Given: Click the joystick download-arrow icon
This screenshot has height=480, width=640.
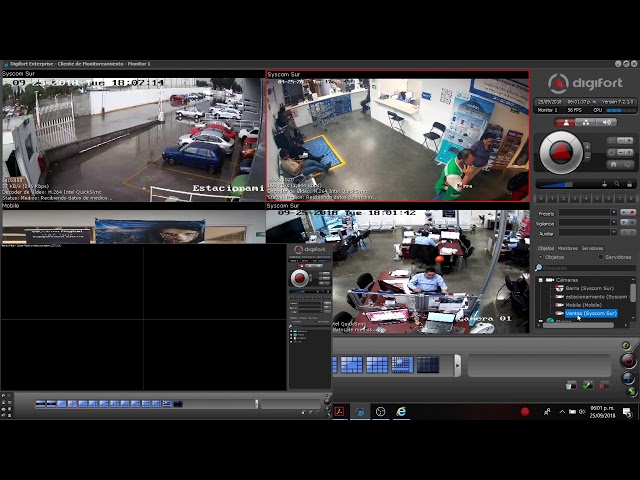Looking at the screenshot, I should (x=604, y=184).
